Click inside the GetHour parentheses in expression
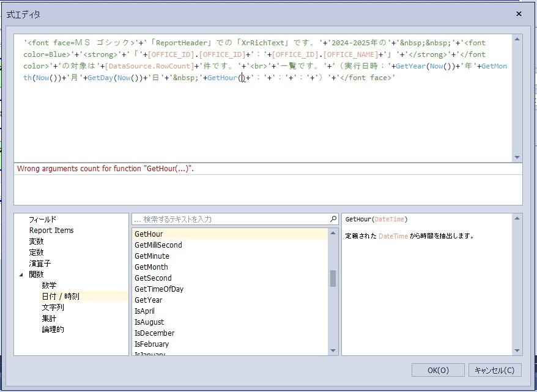Image resolution: width=537 pixels, height=392 pixels. click(x=243, y=77)
